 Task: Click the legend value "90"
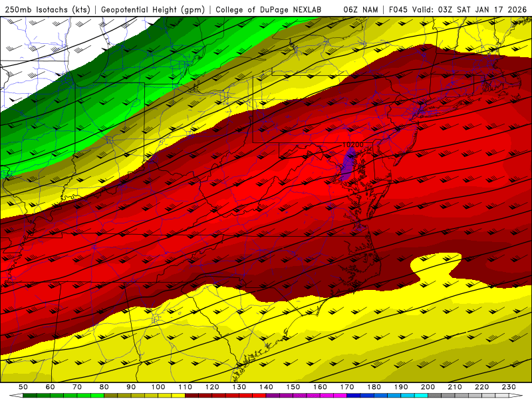131,387
